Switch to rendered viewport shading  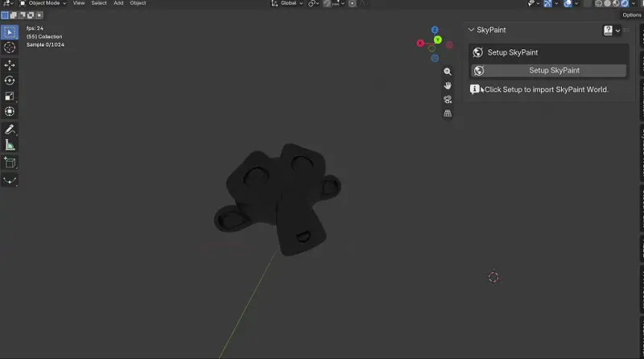(625, 3)
